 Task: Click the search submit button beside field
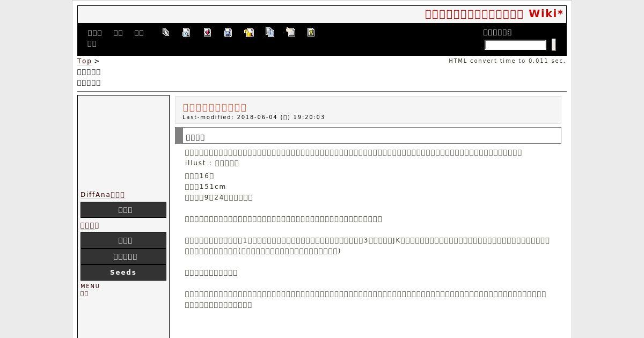553,45
